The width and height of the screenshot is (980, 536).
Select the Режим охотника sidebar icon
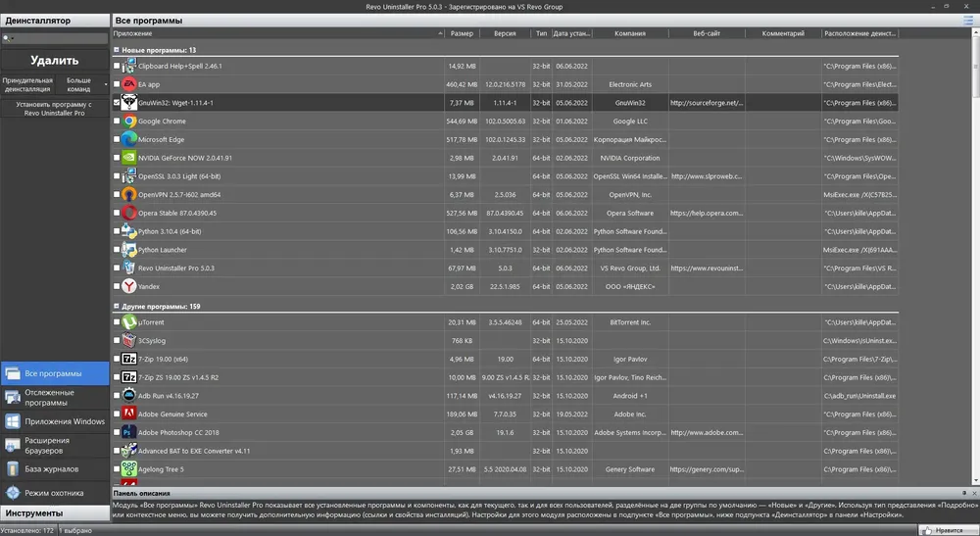[13, 493]
